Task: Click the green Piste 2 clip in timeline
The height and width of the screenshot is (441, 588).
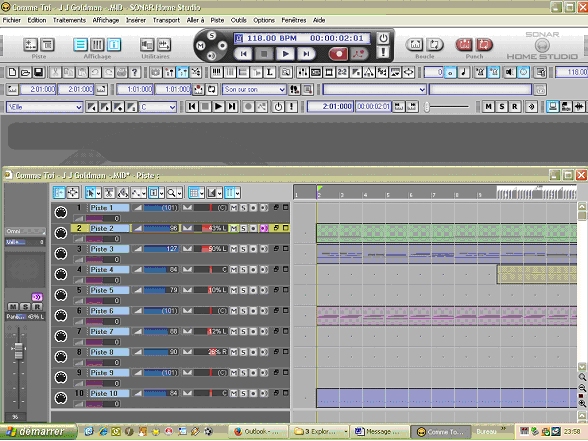Action: (x=446, y=233)
